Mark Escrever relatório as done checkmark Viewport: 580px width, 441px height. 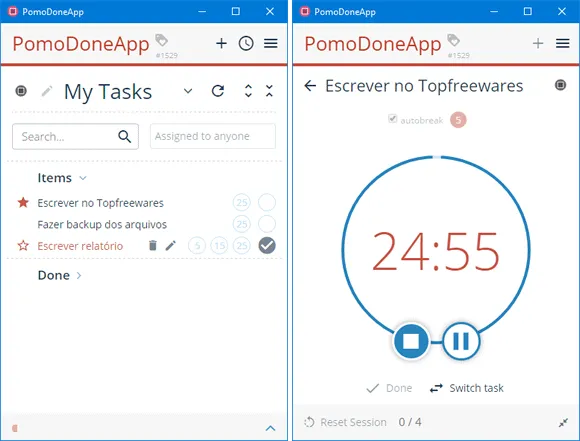[267, 245]
